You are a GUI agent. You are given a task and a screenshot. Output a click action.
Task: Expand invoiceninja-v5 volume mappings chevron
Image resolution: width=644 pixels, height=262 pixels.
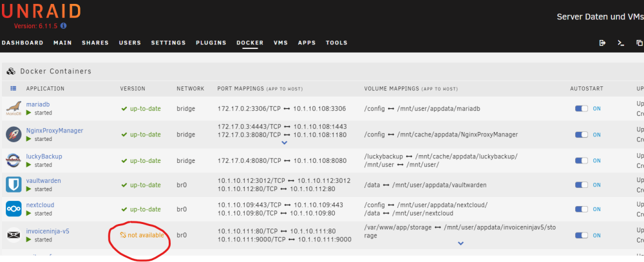tap(461, 243)
